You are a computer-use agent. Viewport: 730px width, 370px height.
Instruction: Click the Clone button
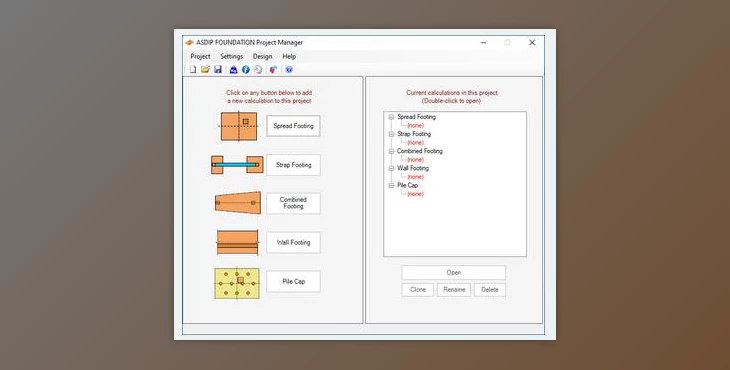[418, 289]
